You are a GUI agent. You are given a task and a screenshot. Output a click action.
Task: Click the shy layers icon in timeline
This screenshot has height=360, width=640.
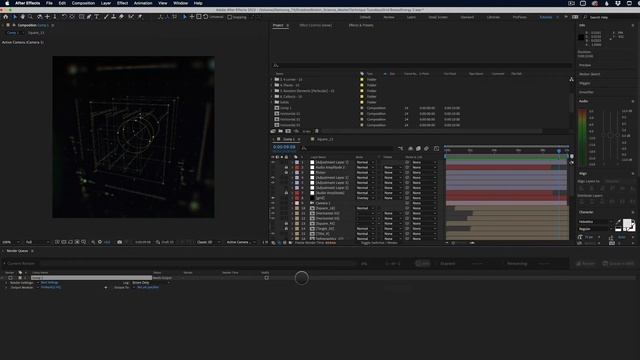point(411,149)
